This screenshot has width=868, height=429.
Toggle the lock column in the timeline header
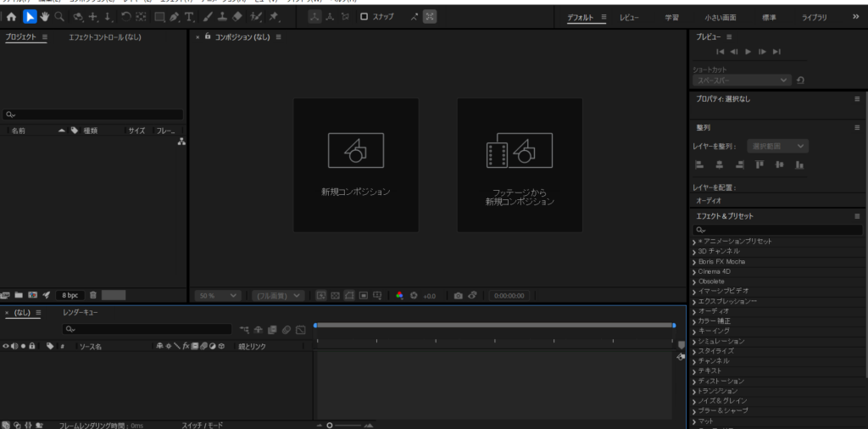(x=32, y=346)
